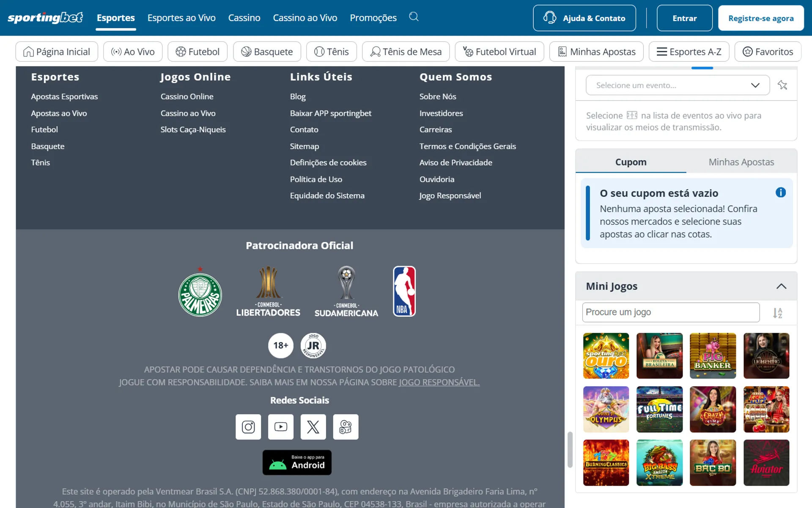Open the YouTube social icon
Viewport: 812px width, 508px height.
(281, 427)
